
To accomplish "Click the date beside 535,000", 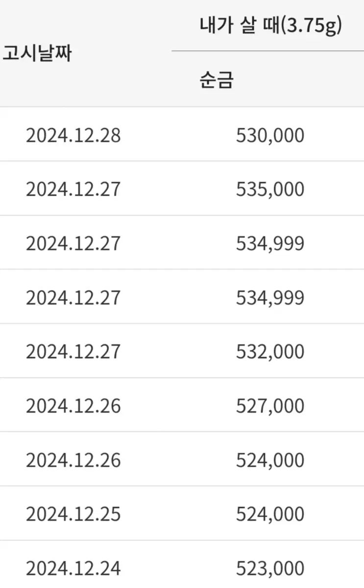I will click(73, 189).
